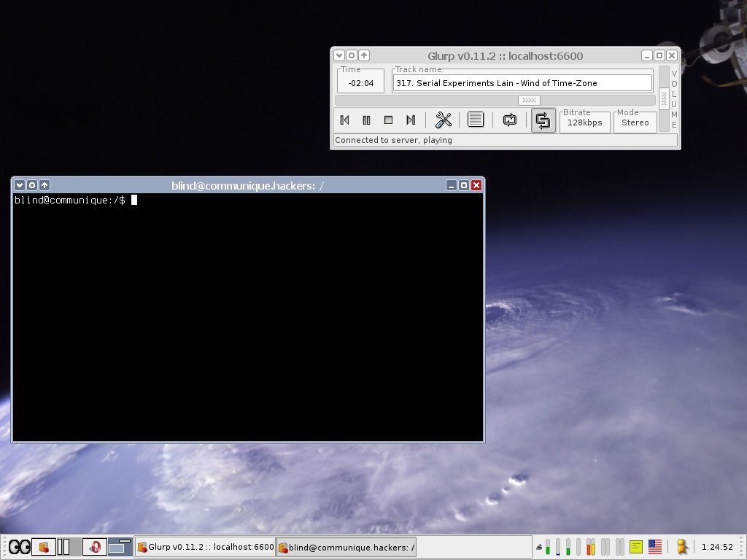Shade terminal window with up-arrow button
This screenshot has width=747, height=560.
coord(44,184)
